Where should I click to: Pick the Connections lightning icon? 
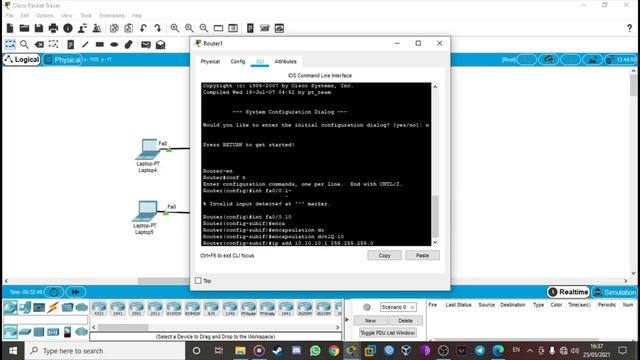pyautogui.click(x=53, y=307)
